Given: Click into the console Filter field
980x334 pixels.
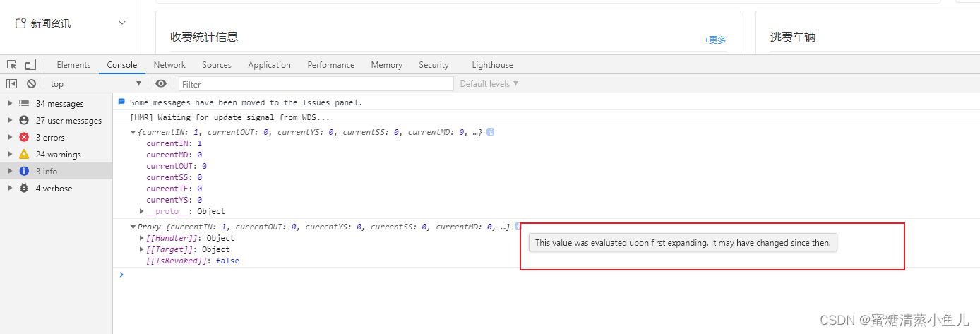Looking at the screenshot, I should point(316,83).
